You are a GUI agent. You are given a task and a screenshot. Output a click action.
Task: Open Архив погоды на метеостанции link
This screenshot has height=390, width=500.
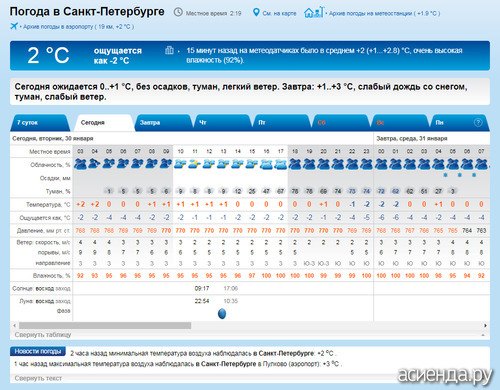(x=384, y=13)
